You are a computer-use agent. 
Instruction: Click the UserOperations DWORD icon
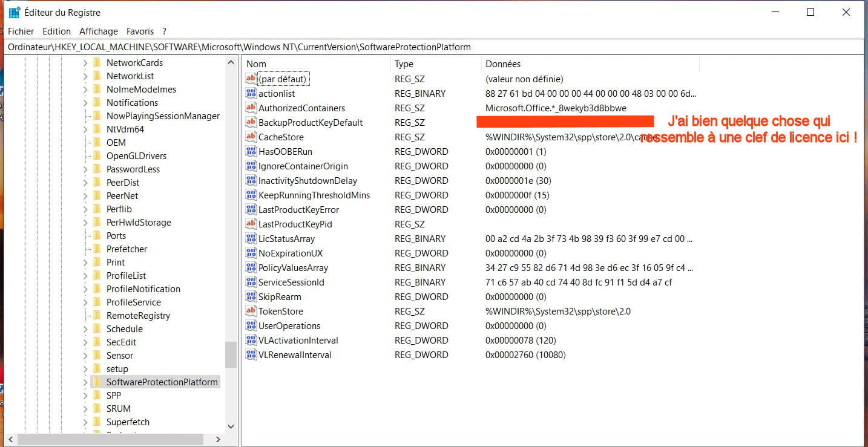coord(251,325)
